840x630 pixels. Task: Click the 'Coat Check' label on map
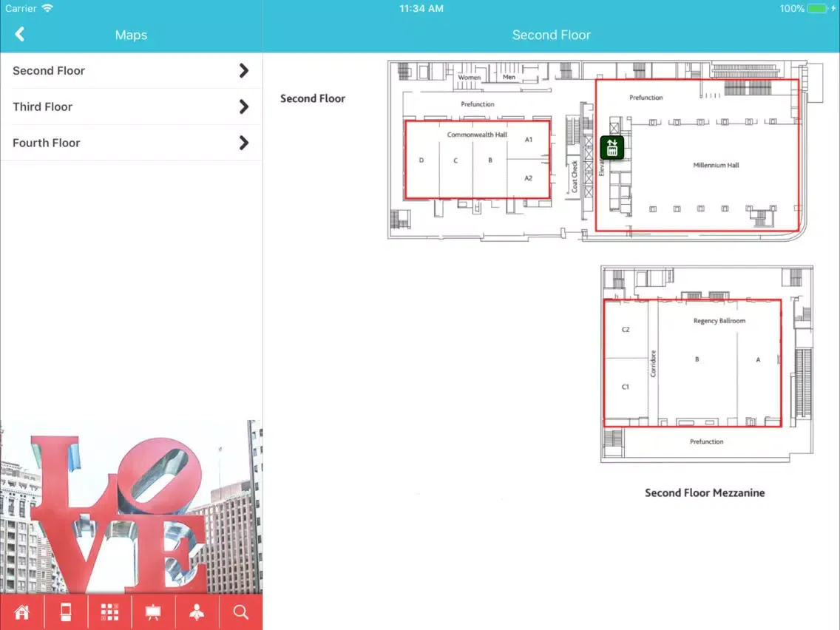(x=575, y=176)
